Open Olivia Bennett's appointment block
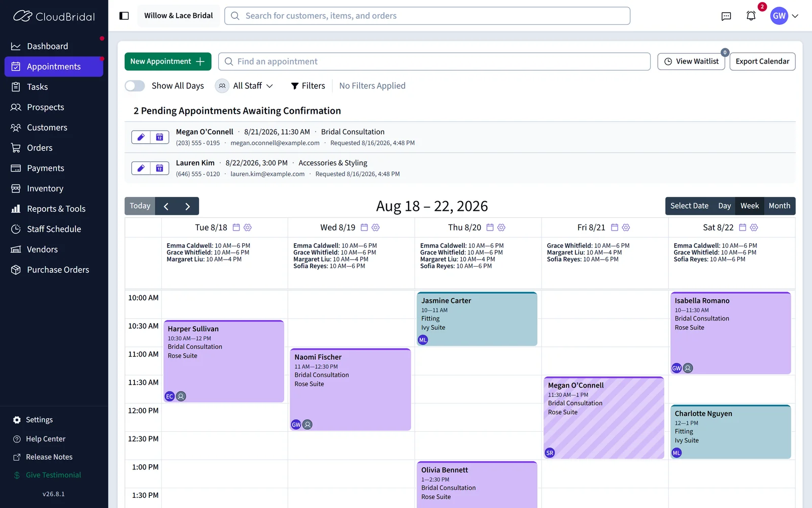This screenshot has height=508, width=812. tap(477, 485)
